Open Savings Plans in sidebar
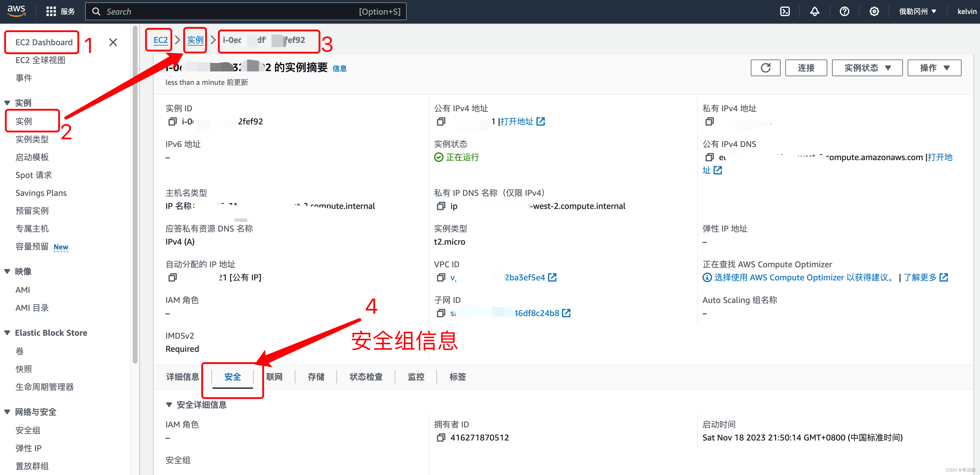This screenshot has width=980, height=475. point(41,193)
